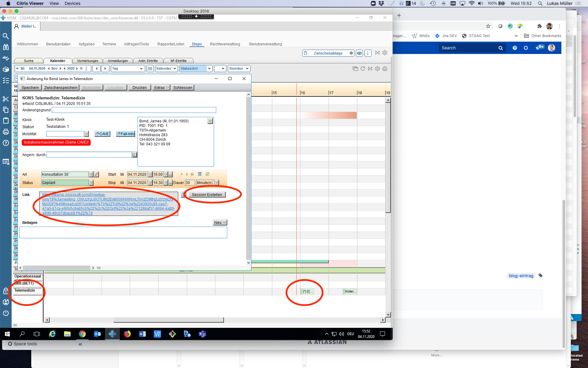The image size is (588, 368).
Task: Click the spell check abc icon
Action: [6, 58]
